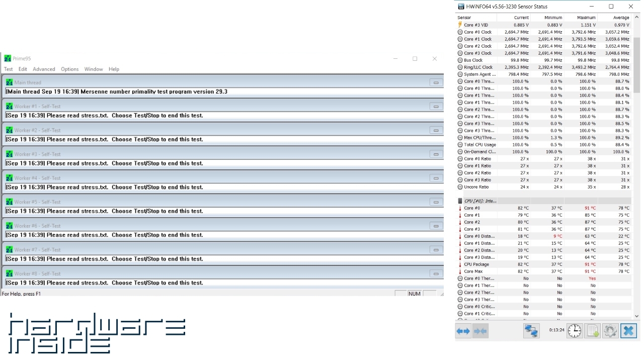Viewport: 644px width, 362px height.
Task: Close HWiNFO sensors with the blue X button
Action: tap(628, 331)
